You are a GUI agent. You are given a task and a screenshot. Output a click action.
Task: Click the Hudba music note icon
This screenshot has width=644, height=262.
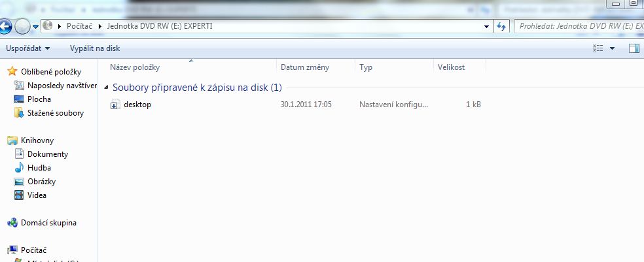click(19, 167)
